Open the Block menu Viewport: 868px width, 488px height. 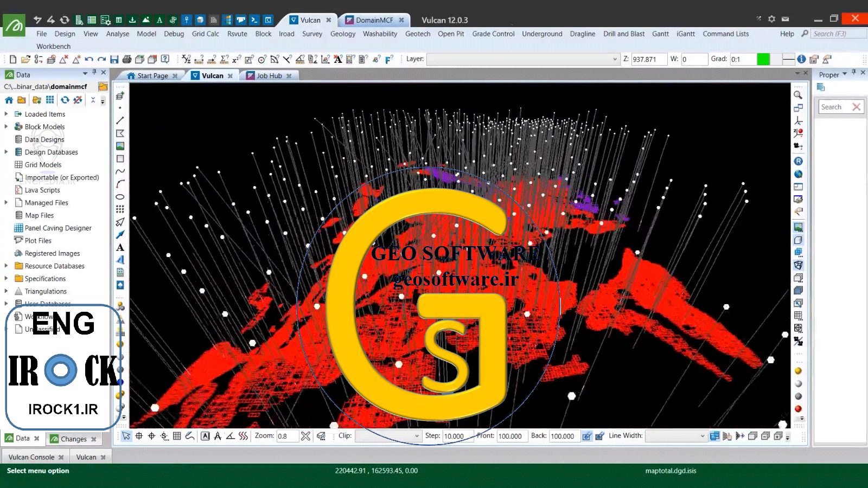[x=263, y=34]
